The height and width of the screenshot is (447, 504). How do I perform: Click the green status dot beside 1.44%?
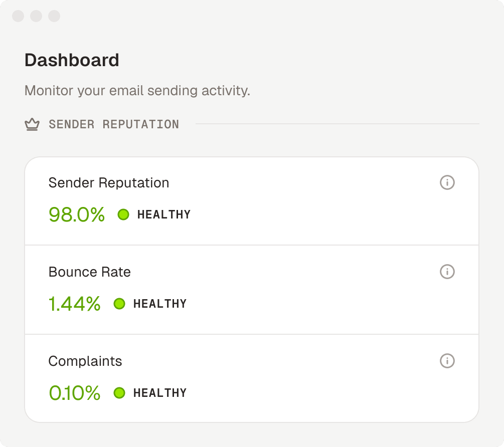[x=119, y=304]
